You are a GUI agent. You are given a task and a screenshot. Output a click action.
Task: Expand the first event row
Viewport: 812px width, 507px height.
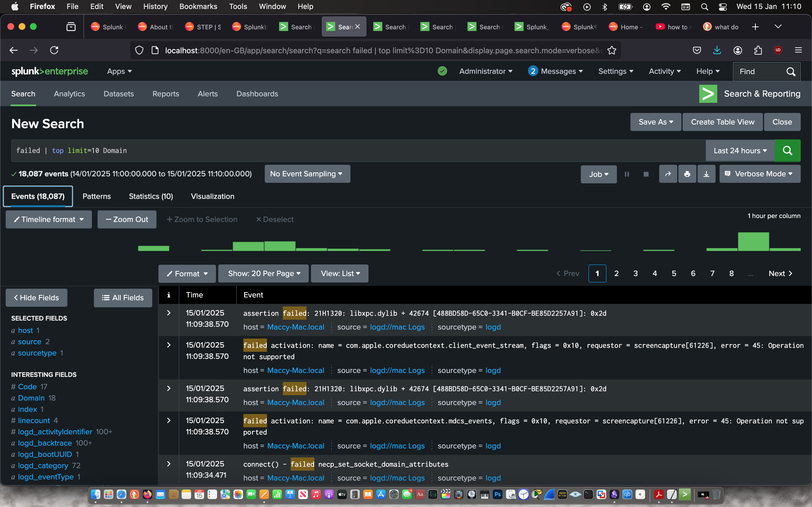169,313
